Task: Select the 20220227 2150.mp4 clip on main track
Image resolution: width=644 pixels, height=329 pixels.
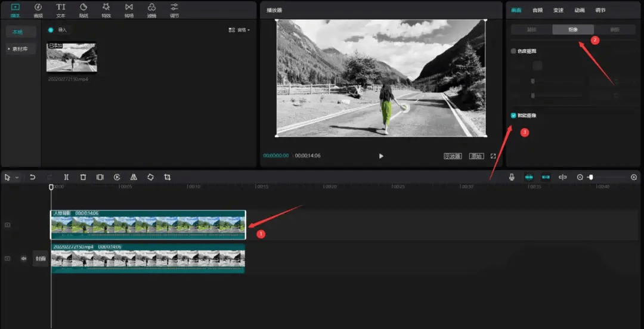Action: [x=148, y=258]
